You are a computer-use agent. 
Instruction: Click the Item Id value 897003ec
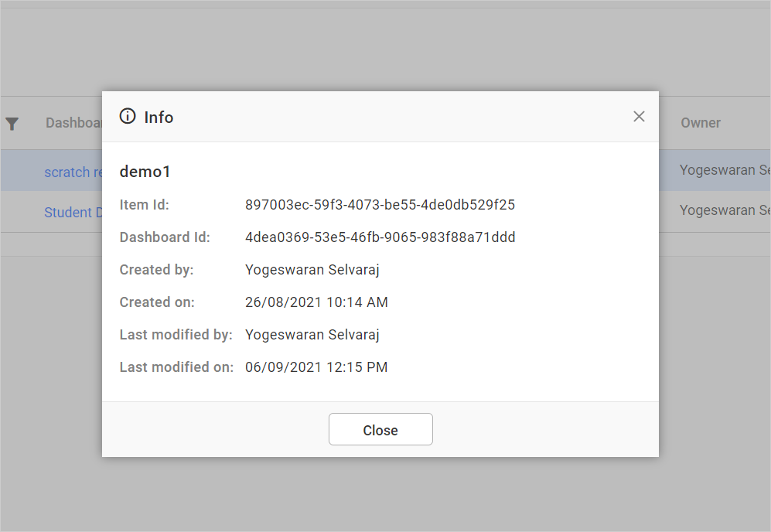click(x=380, y=205)
